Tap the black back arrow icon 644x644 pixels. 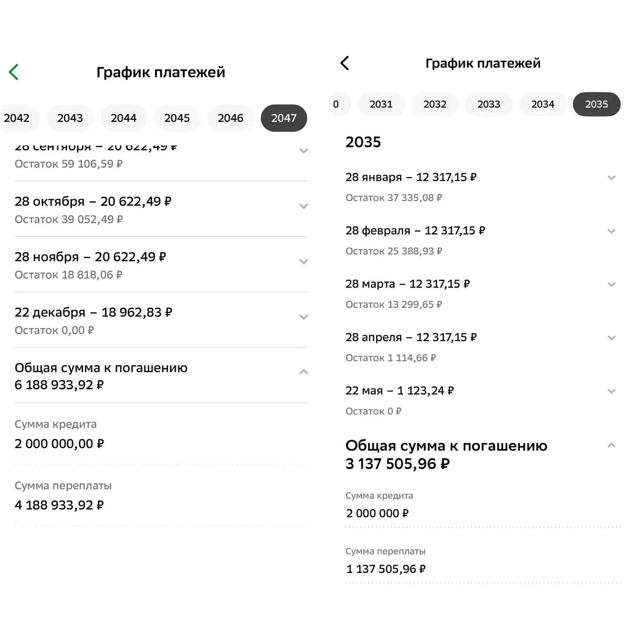(x=344, y=63)
